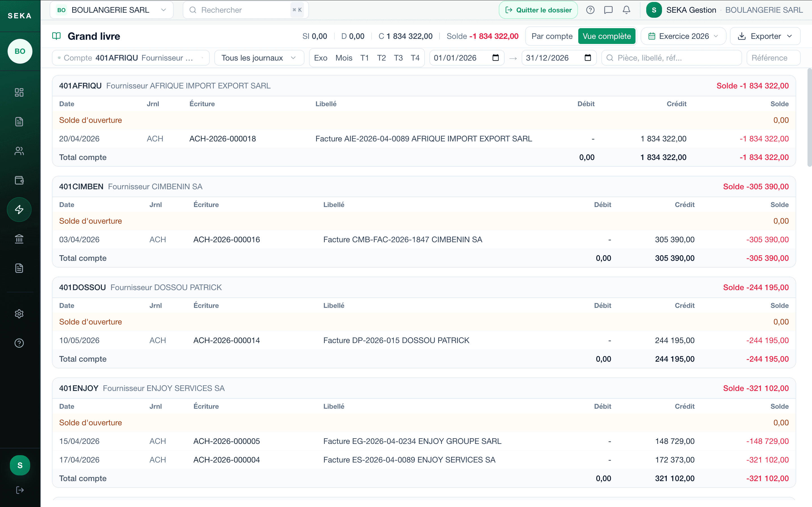Expand the BOULANGERIE SARL company dropdown
The width and height of the screenshot is (812, 507).
tap(112, 10)
